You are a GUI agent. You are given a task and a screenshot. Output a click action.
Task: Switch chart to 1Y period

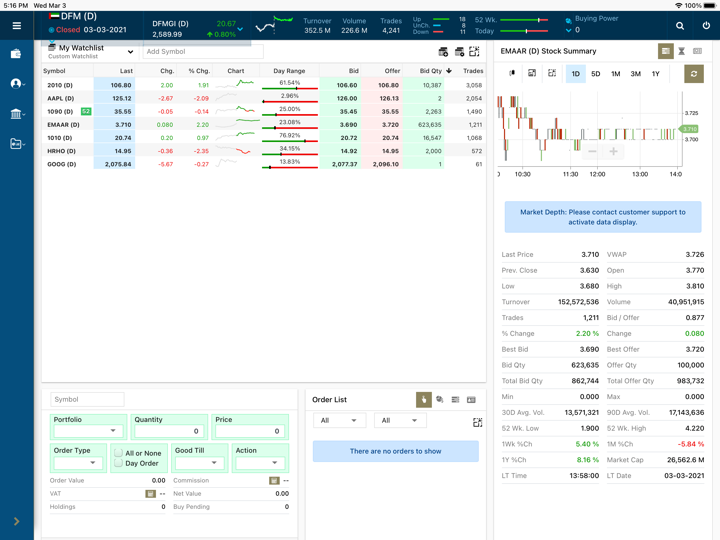[655, 74]
